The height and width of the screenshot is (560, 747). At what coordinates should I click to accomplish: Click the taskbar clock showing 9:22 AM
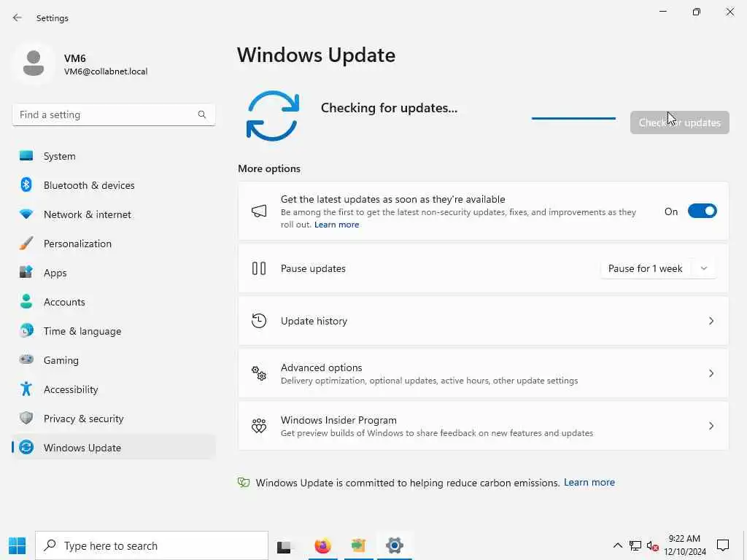684,545
